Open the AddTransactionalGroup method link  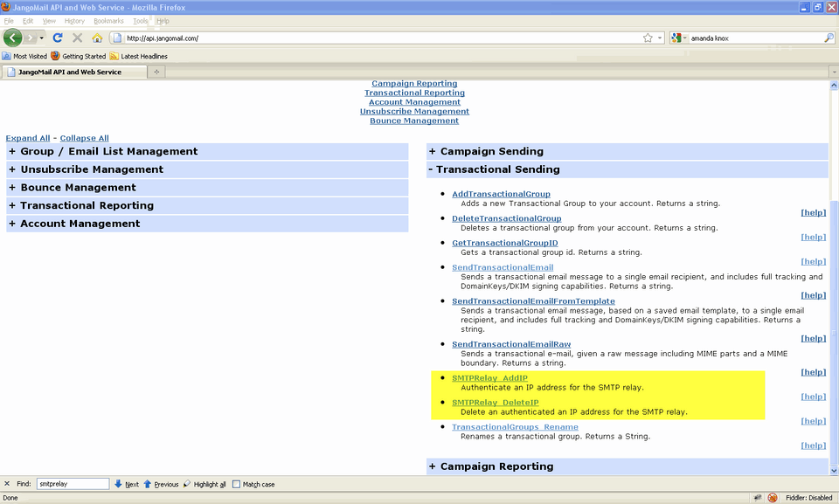coord(502,194)
